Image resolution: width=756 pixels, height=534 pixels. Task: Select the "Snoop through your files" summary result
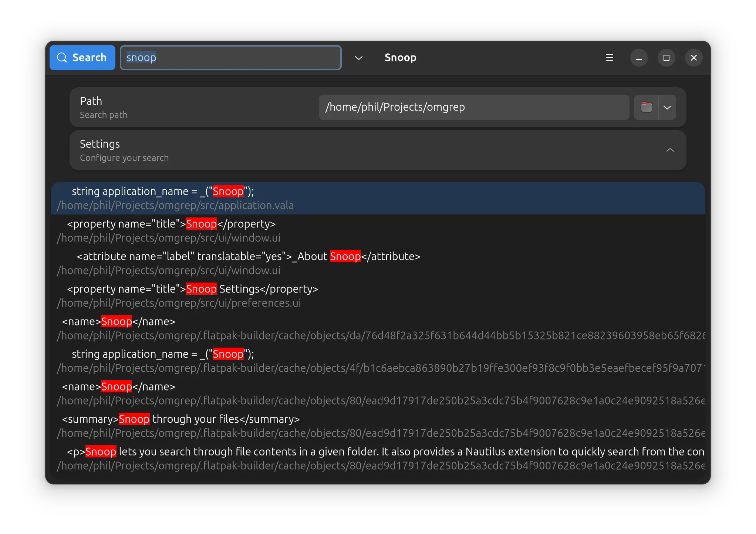(378, 426)
